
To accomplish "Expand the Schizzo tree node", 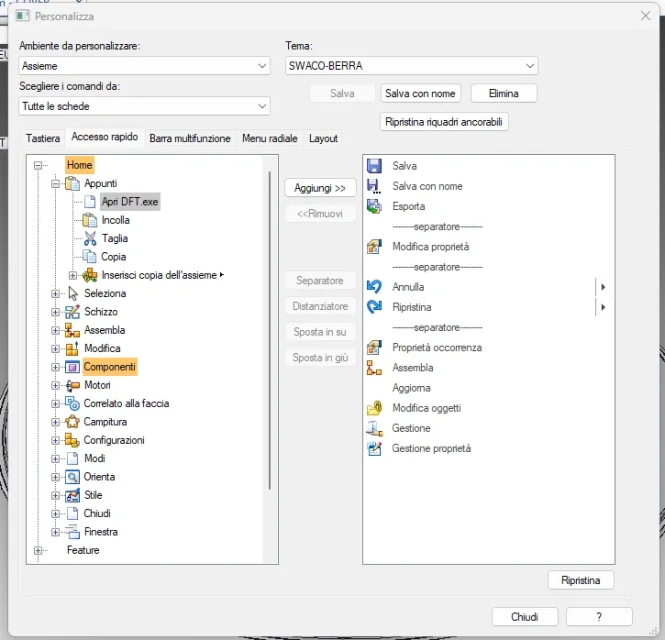I will pos(56,312).
